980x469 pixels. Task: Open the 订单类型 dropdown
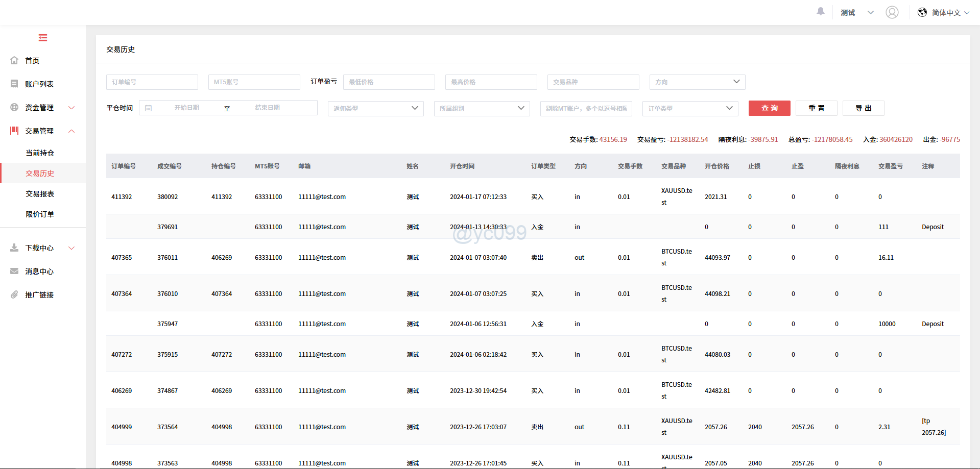[690, 108]
